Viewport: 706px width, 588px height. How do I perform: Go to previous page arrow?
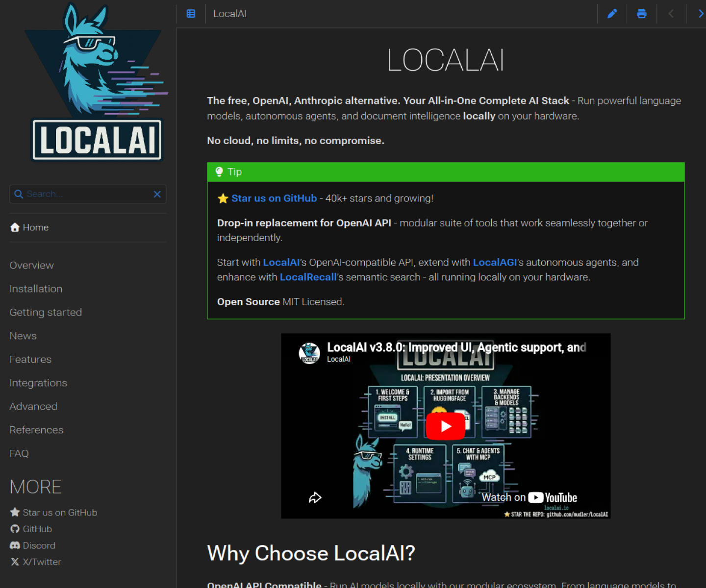(671, 14)
